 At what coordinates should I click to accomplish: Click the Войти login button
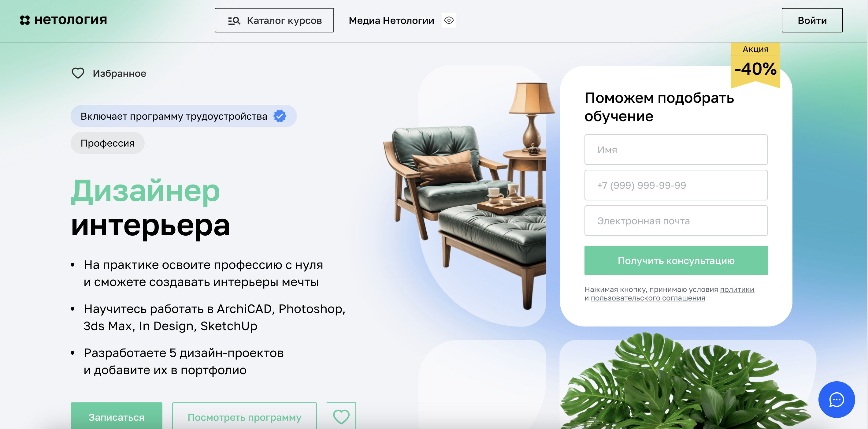click(812, 20)
